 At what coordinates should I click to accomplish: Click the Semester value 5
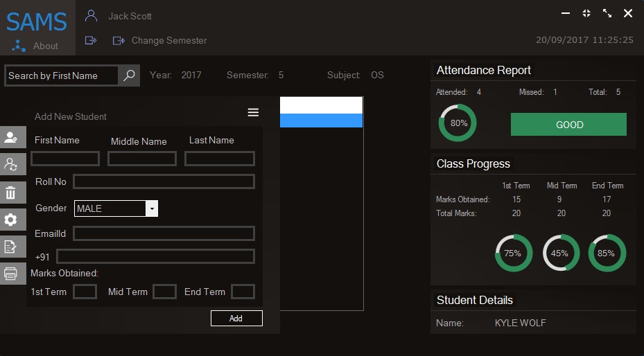pos(281,75)
